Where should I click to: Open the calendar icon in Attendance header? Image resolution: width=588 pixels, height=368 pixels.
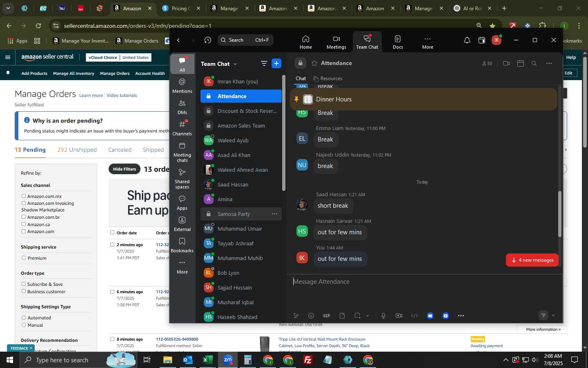point(521,63)
